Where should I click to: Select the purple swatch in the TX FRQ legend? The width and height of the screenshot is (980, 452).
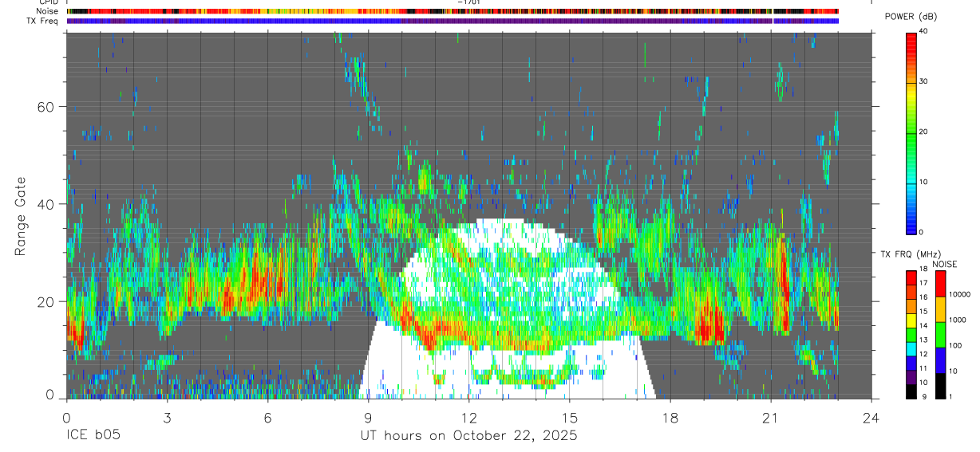(x=911, y=377)
